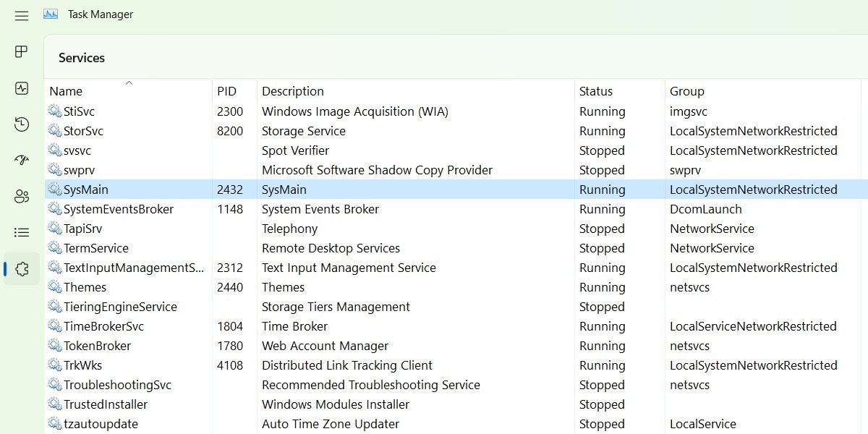Click the gear icon beside SysMain
Viewport: 868px width, 434px height.
55,190
